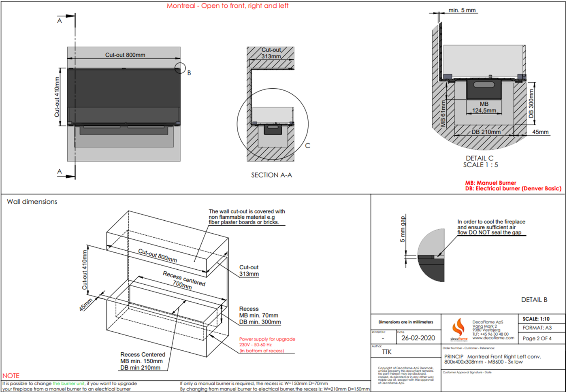Click the red 'Power supply for upgrade' note
Image resolution: width=567 pixels, height=392 pixels.
click(x=267, y=339)
